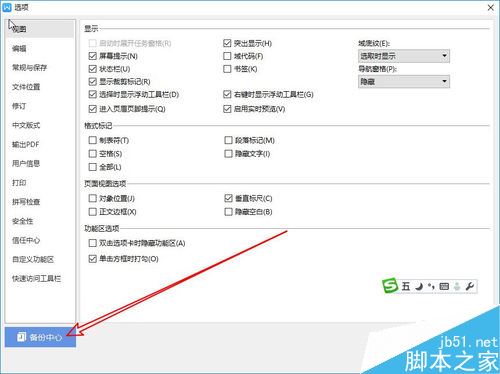Click the user avatar icon in IME toolbar
This screenshot has width=500, height=374.
click(x=457, y=286)
